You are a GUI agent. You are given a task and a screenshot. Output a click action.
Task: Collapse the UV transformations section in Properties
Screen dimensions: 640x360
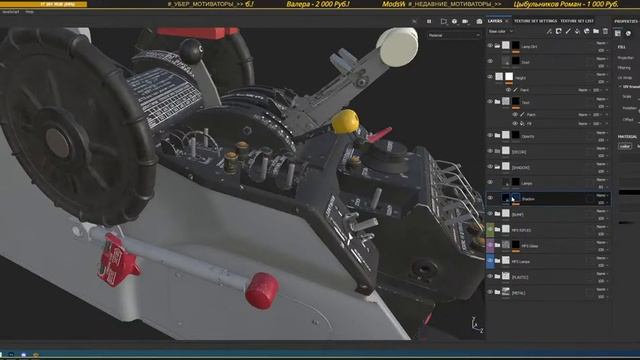coord(620,87)
